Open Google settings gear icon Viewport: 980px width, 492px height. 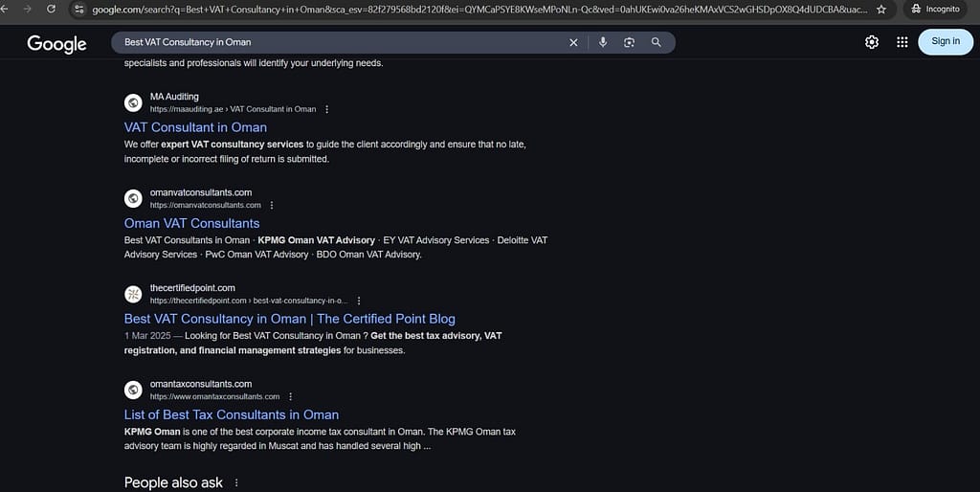[872, 42]
